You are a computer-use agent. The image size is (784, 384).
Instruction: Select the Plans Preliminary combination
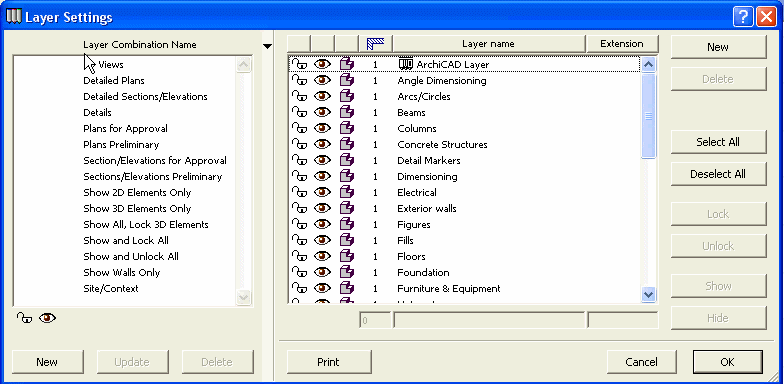click(x=121, y=144)
